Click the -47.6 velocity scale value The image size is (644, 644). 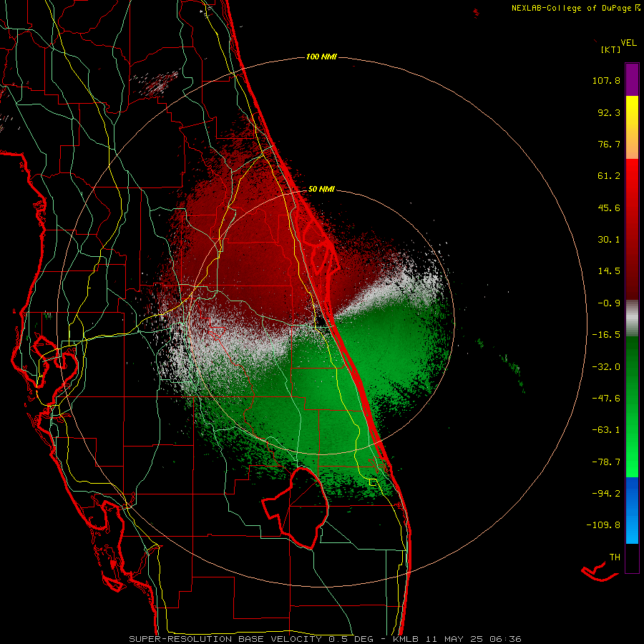606,399
